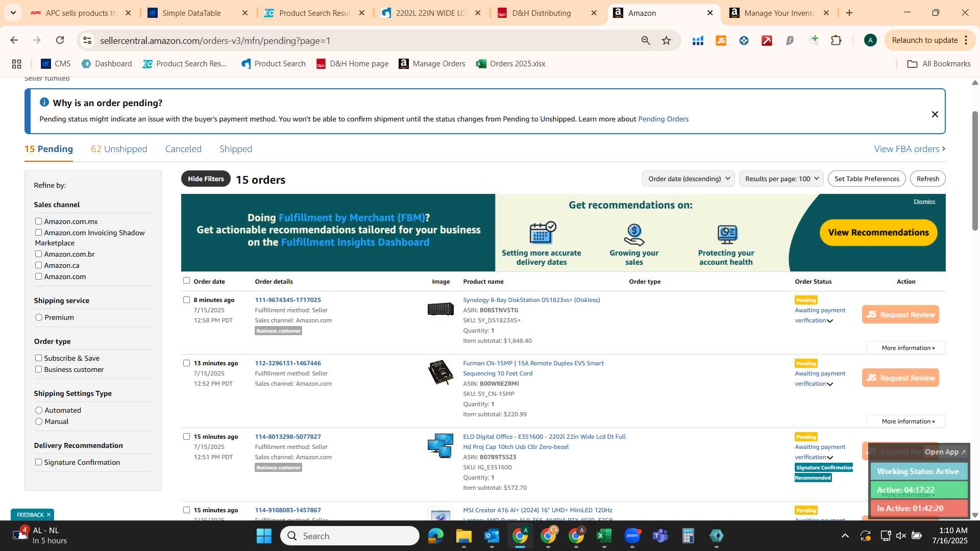Select Automated shipping settings type
The image size is (980, 551).
(39, 410)
